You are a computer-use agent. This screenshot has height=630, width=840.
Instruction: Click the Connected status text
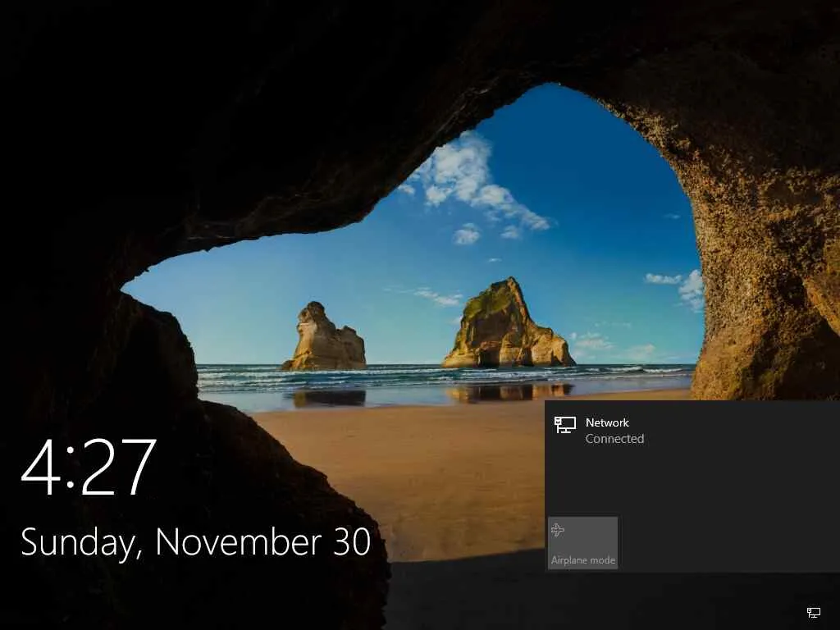pyautogui.click(x=614, y=439)
